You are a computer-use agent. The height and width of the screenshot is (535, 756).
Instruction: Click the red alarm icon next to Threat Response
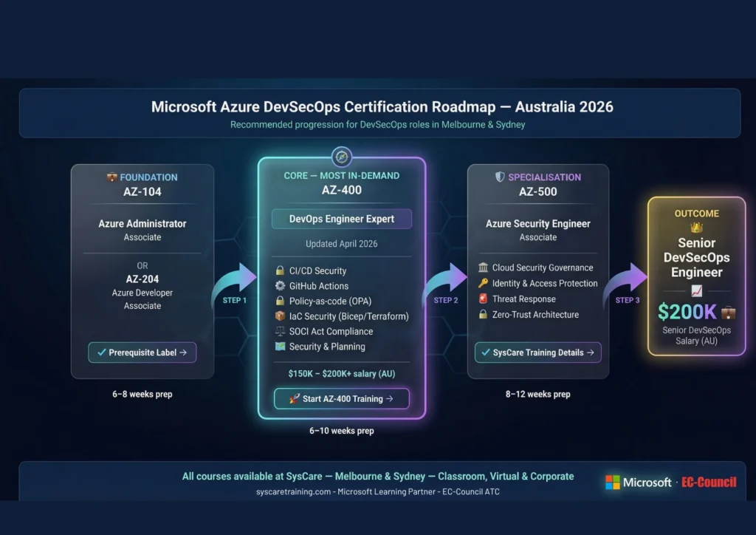(x=483, y=299)
